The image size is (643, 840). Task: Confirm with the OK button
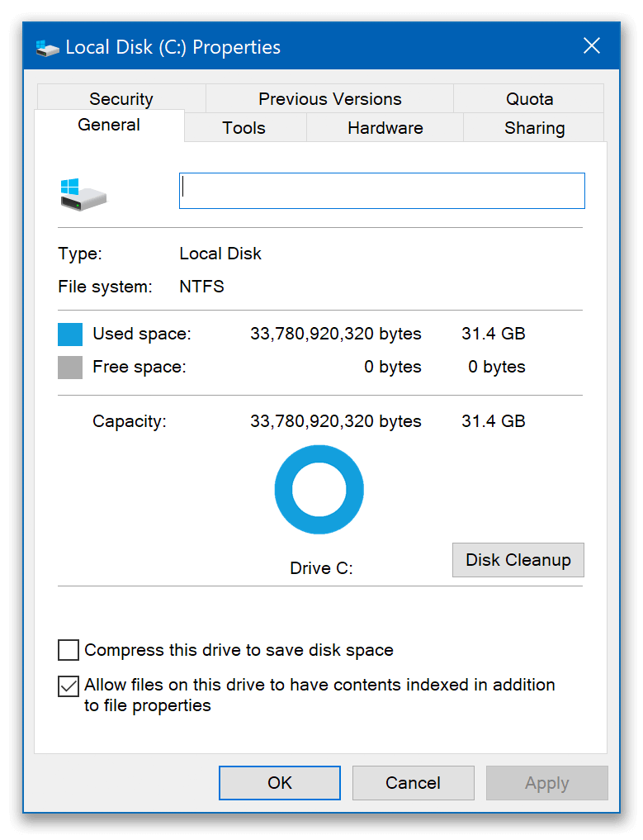point(279,782)
